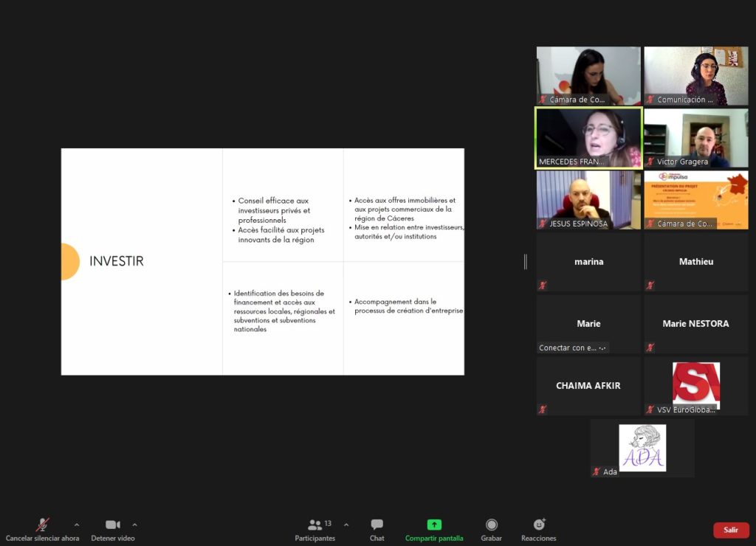This screenshot has height=546, width=756.
Task: Start recording with Grabar
Action: click(x=491, y=525)
